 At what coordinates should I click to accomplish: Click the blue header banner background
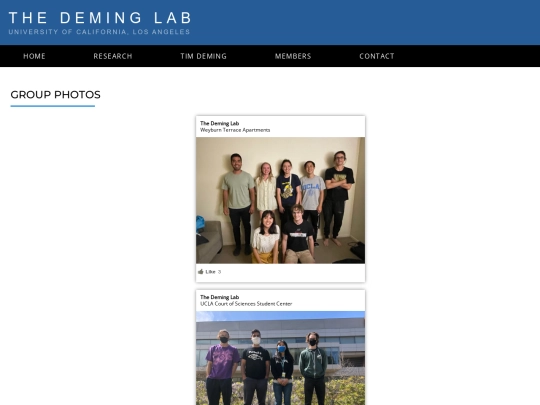[365, 22]
